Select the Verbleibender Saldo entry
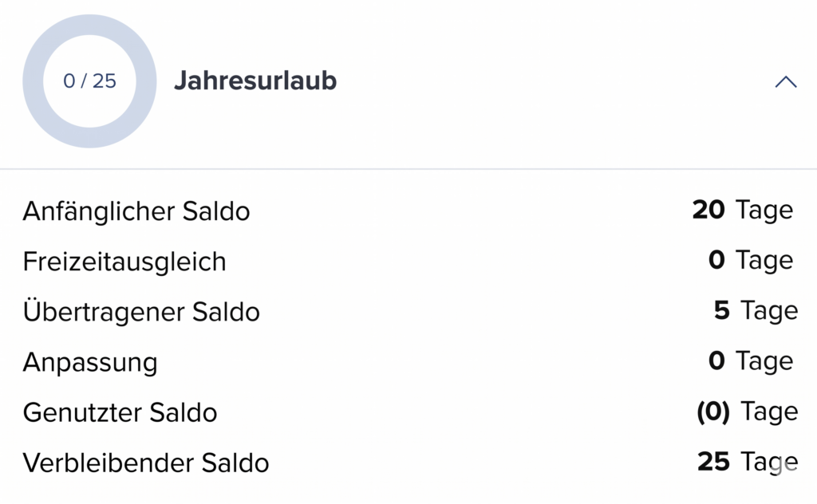 (146, 463)
